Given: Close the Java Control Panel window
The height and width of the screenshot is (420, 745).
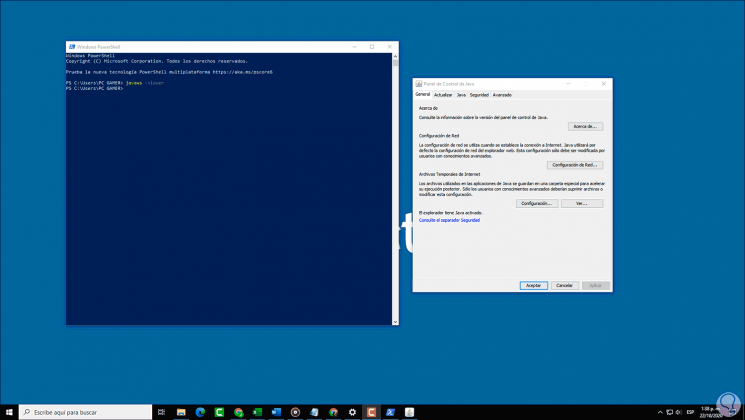Looking at the screenshot, I should coord(603,84).
